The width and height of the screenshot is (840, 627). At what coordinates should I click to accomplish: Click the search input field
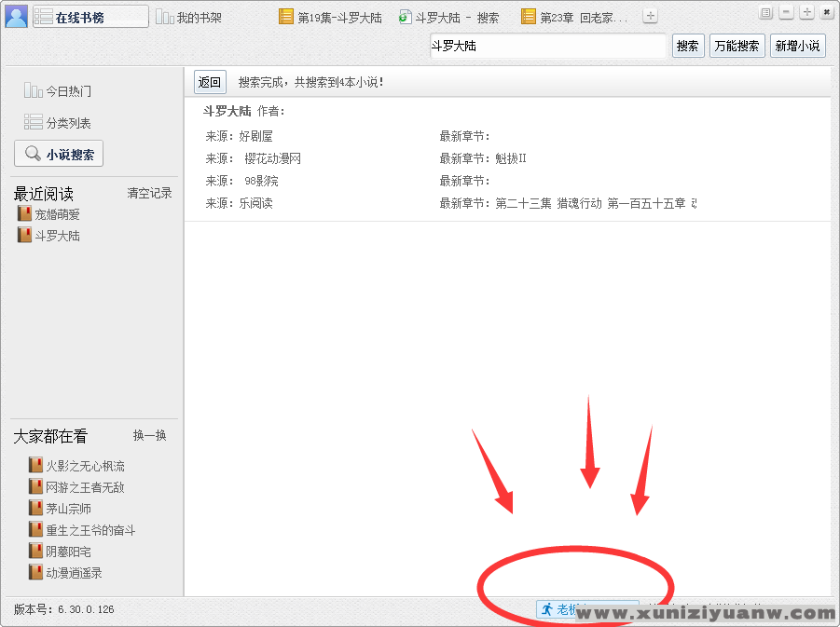[x=546, y=46]
